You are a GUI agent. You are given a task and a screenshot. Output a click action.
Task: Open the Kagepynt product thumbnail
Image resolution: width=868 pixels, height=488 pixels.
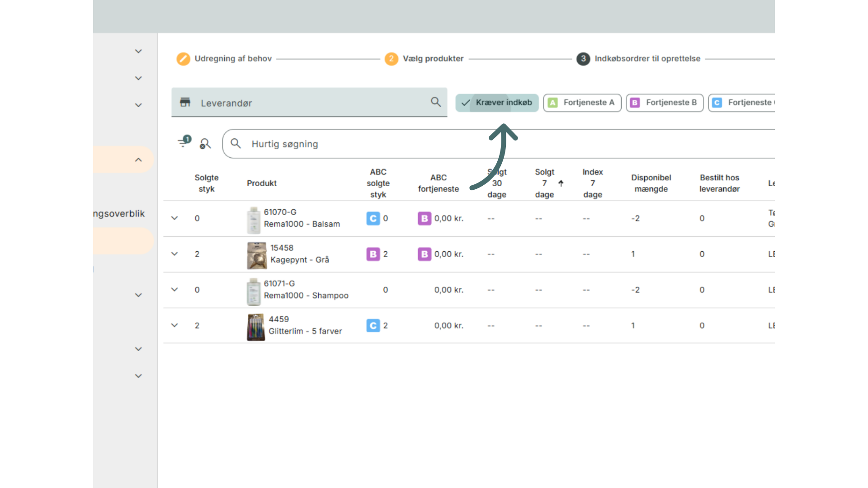[x=257, y=255]
